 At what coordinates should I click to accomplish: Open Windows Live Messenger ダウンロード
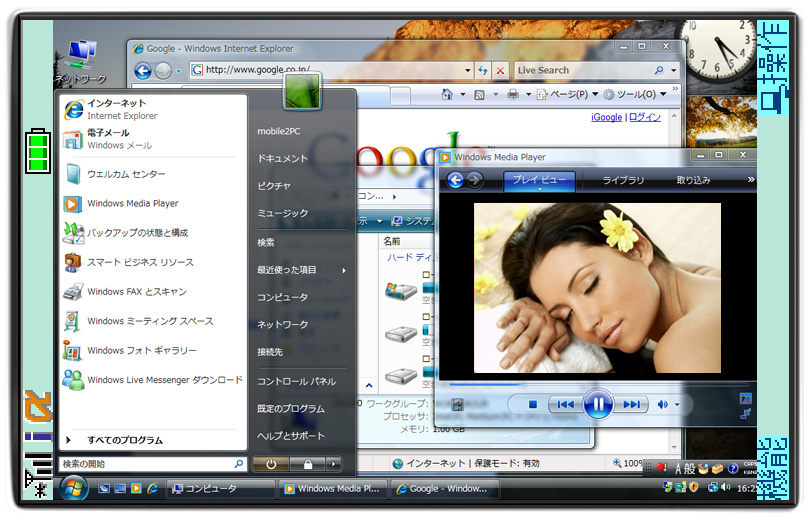pos(152,380)
